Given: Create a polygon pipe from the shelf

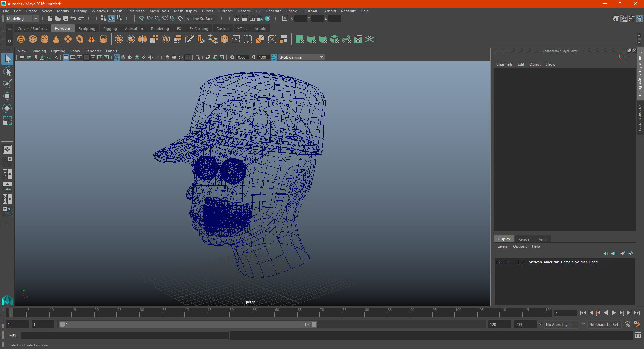Looking at the screenshot, I should tap(103, 39).
